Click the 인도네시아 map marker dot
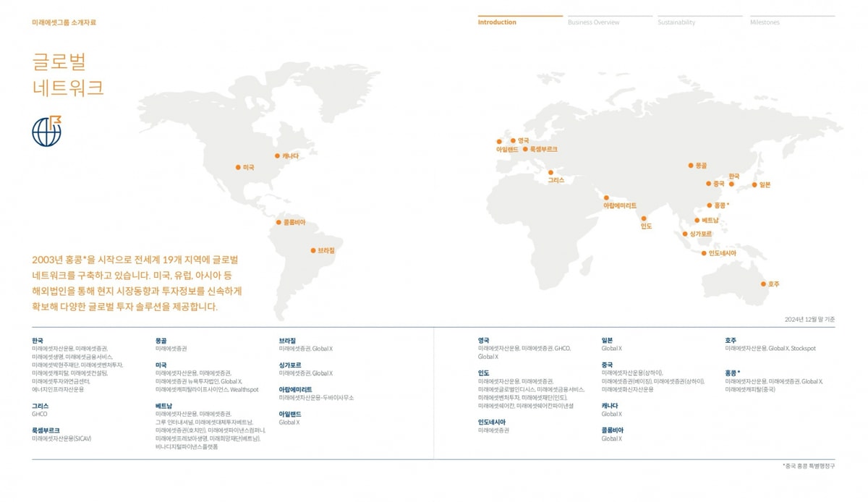This screenshot has width=868, height=502. click(x=704, y=253)
